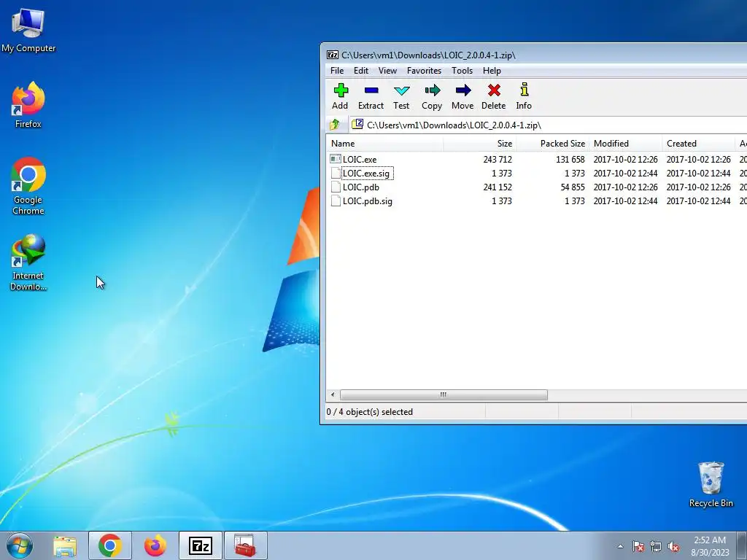Screen dimensions: 747x560
Task: Sort by the Packed Size column header
Action: [x=553, y=144]
